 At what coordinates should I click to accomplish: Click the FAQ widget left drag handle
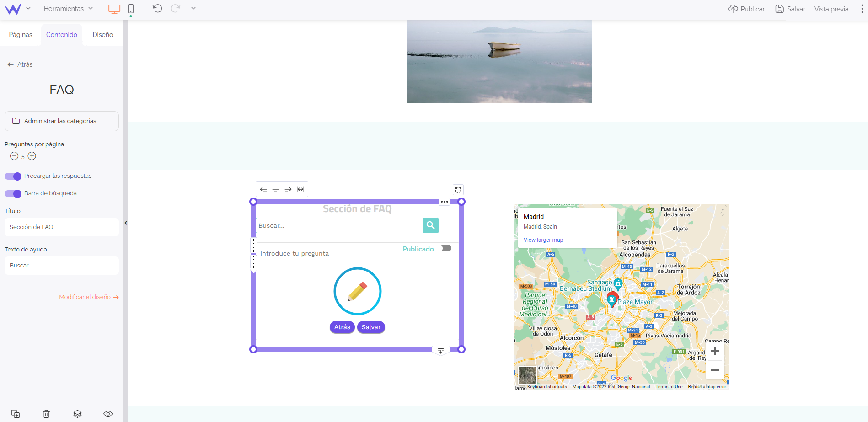point(253,254)
